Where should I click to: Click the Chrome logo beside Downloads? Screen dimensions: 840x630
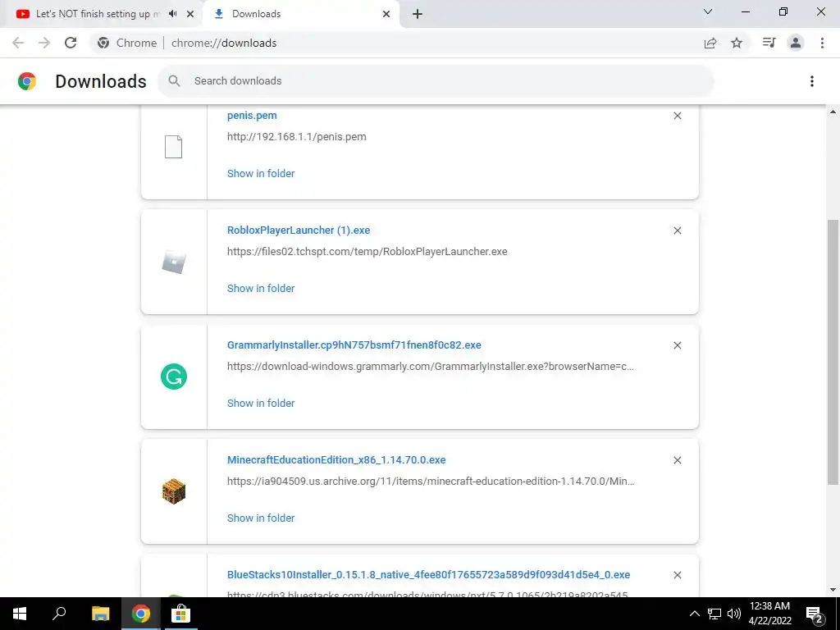point(27,81)
